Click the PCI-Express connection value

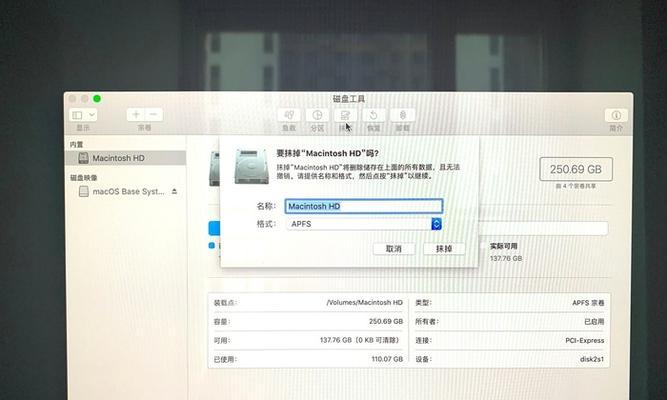584,340
